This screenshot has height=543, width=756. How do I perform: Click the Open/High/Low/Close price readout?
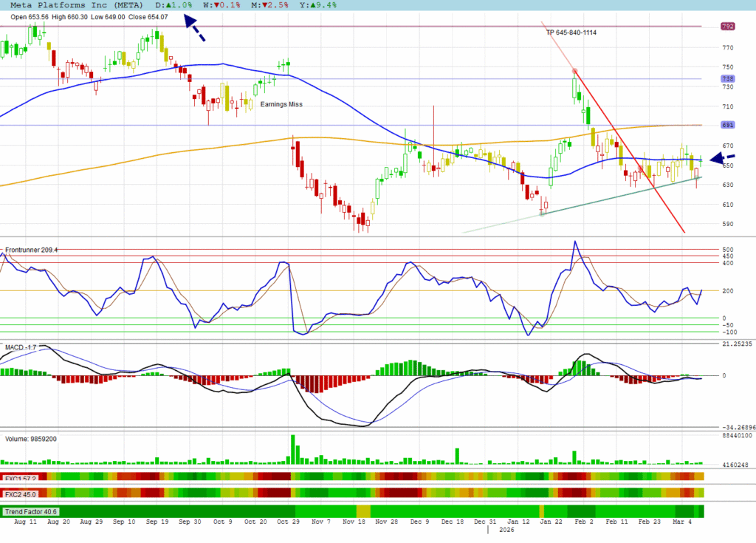point(89,16)
